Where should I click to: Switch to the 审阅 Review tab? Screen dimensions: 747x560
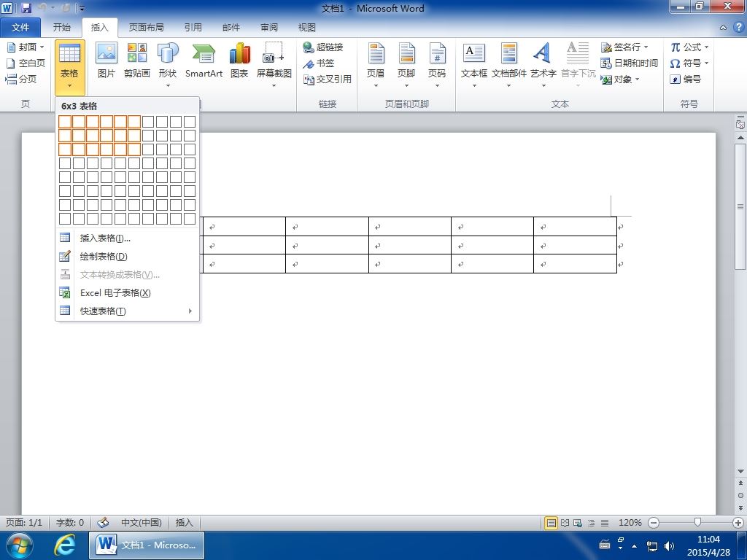point(269,28)
